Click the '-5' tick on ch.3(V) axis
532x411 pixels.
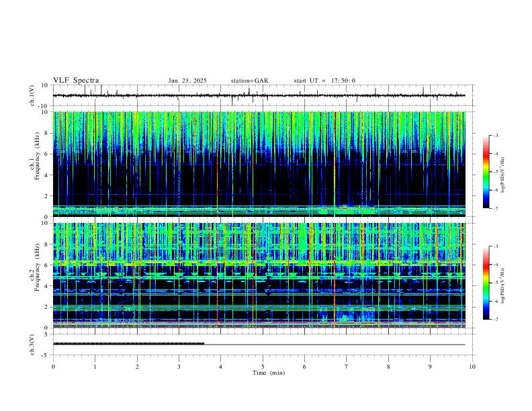tap(46, 355)
